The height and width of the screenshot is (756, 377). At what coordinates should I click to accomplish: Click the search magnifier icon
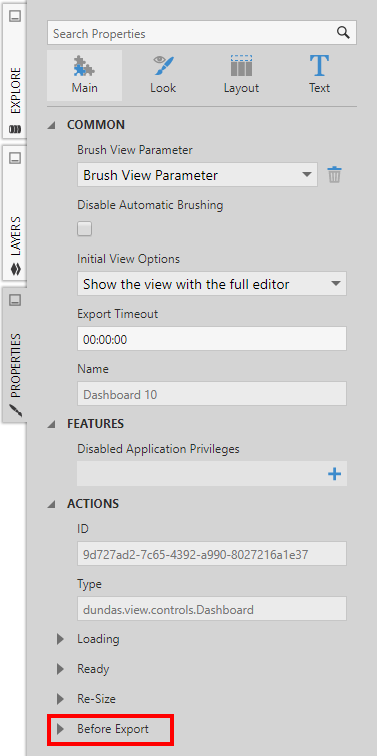pyautogui.click(x=343, y=33)
